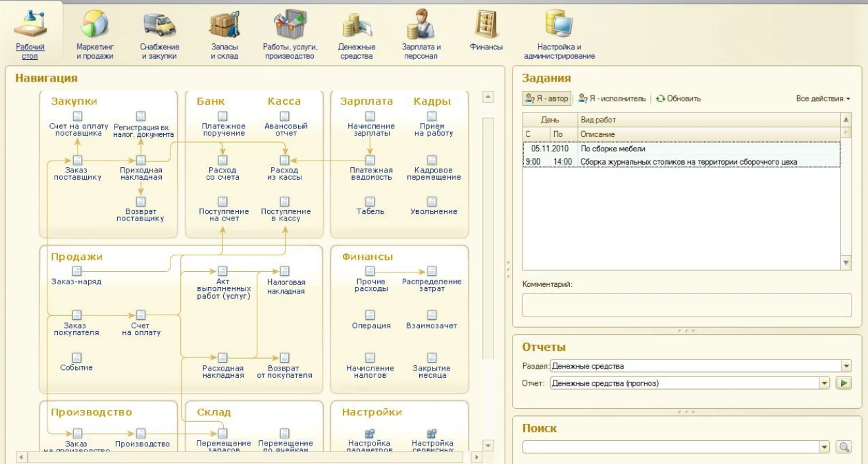
Task: Toggle the Я - исполнитель filter
Action: click(611, 99)
